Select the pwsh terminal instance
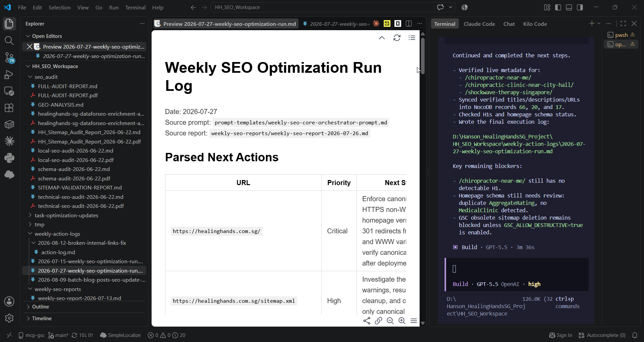The image size is (644, 342). (621, 35)
